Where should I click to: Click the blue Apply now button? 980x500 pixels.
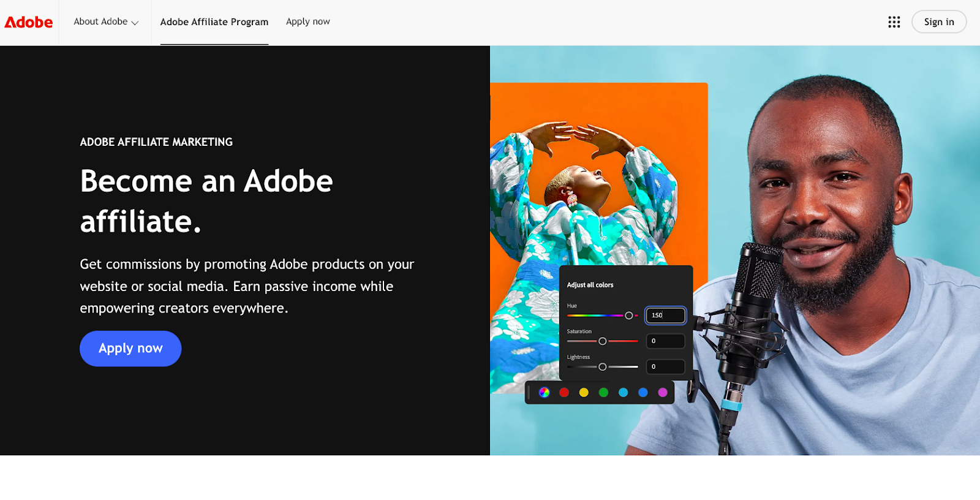coord(130,349)
